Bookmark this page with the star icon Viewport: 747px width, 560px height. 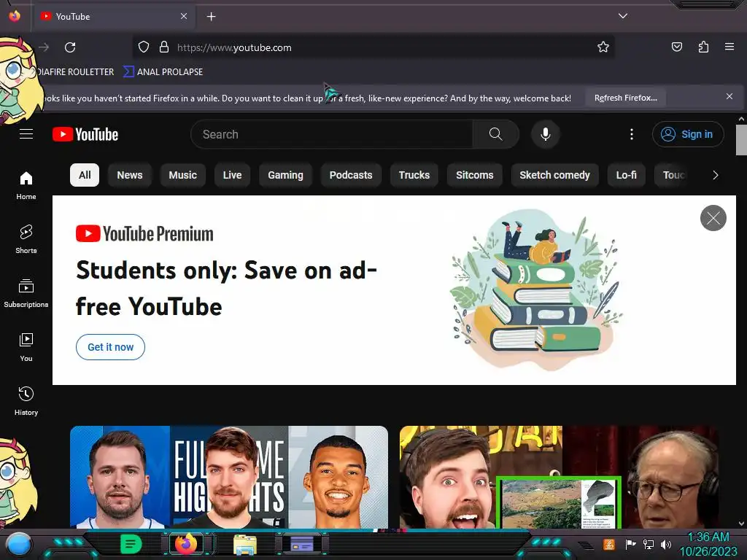pos(603,47)
